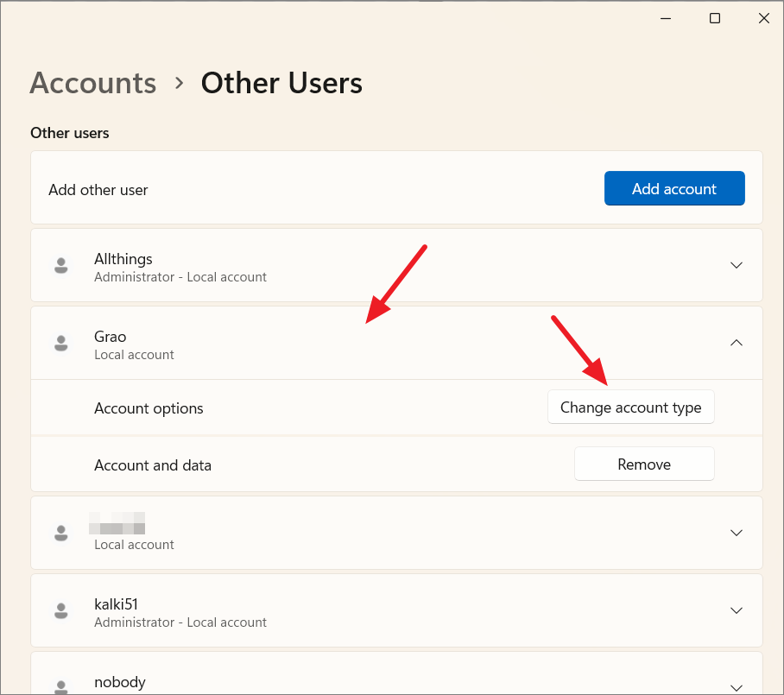
Task: Select the 'nobody' user name
Action: pos(119,682)
